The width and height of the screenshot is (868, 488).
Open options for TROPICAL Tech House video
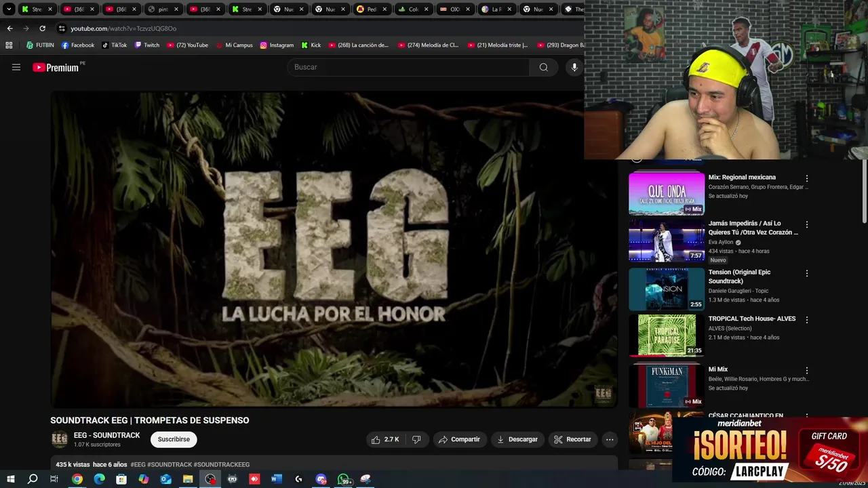coord(807,320)
